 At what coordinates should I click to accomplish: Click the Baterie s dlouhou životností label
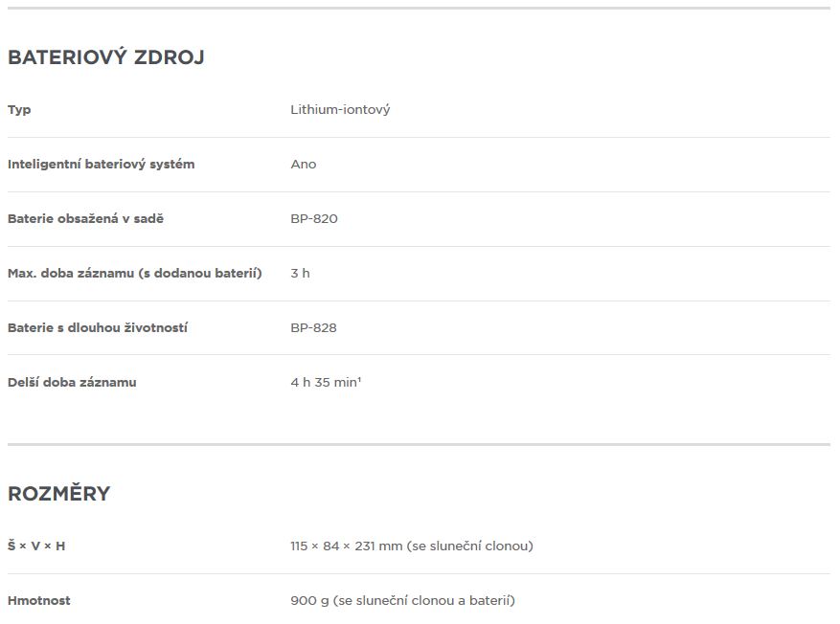click(98, 328)
